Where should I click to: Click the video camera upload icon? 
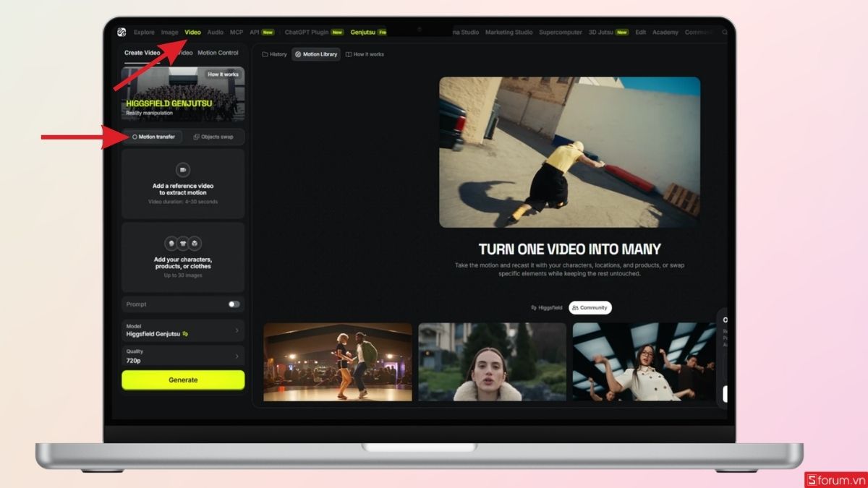[183, 169]
